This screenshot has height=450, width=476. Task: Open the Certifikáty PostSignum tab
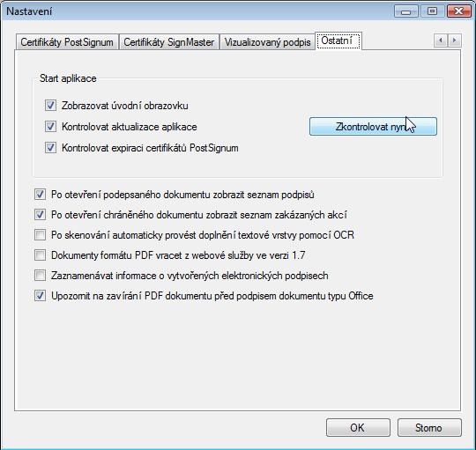[67, 42]
